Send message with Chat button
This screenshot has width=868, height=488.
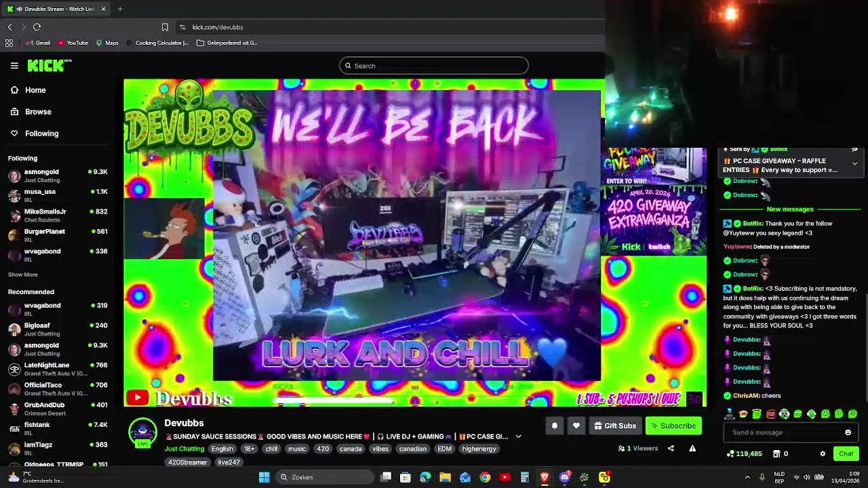(x=846, y=454)
